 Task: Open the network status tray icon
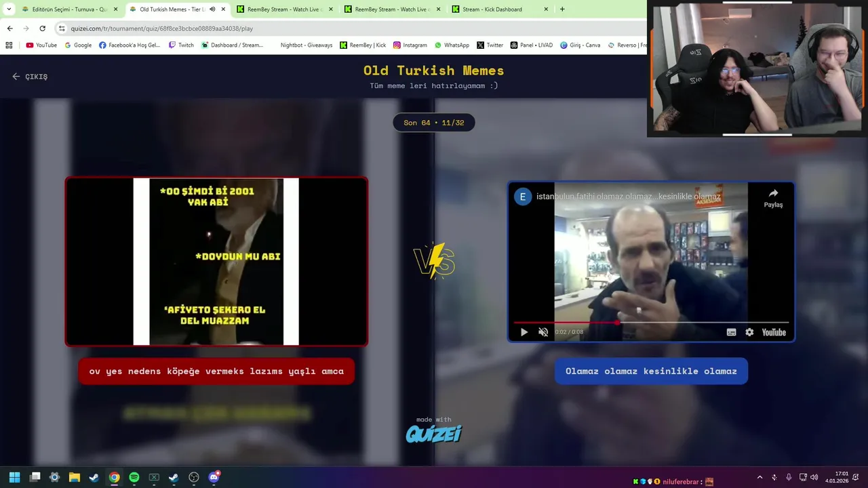tap(803, 477)
